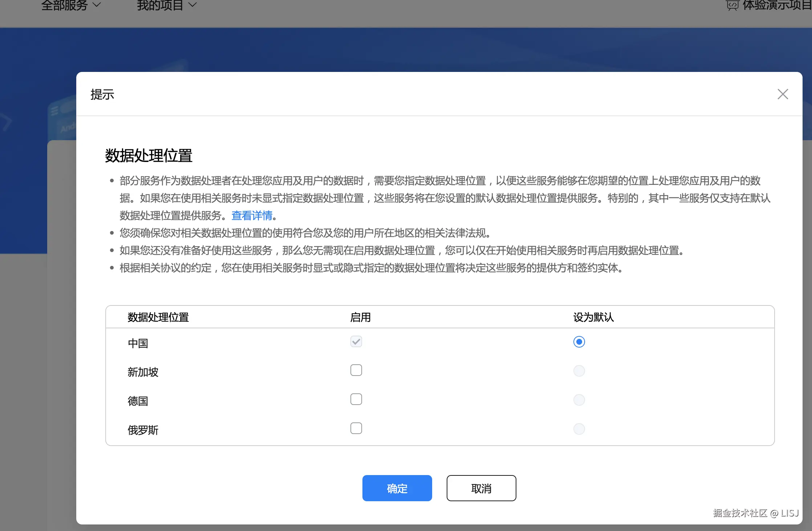The height and width of the screenshot is (531, 812).
Task: Click the chevron next to 全部服务
Action: (x=97, y=5)
